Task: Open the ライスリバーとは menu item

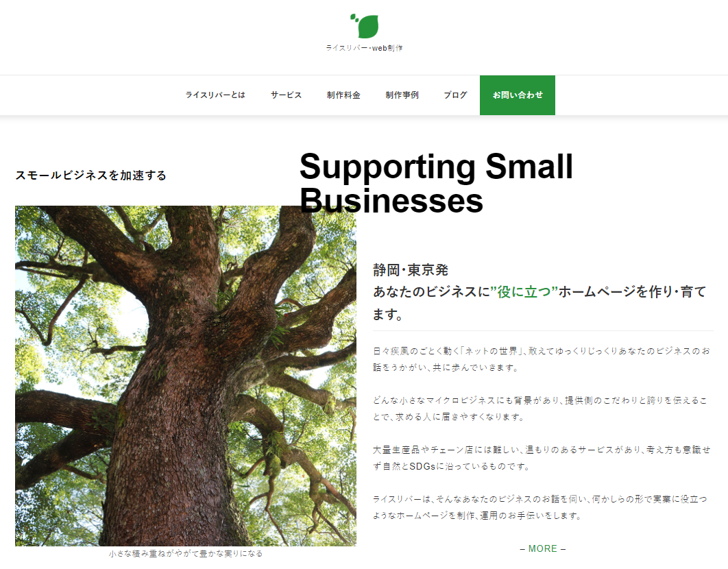Action: tap(215, 95)
